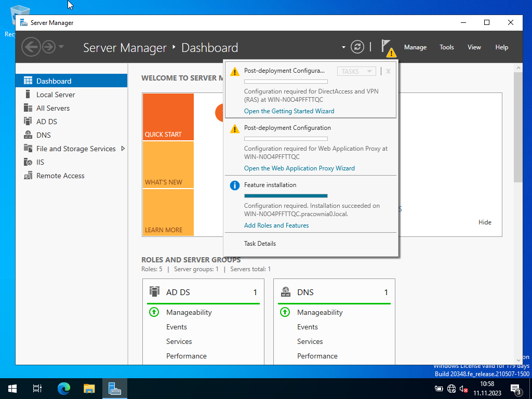Open File and Storage Services

tap(76, 149)
